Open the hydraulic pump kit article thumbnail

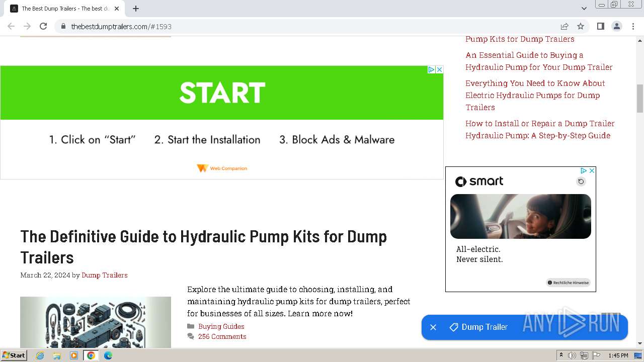coord(96,322)
